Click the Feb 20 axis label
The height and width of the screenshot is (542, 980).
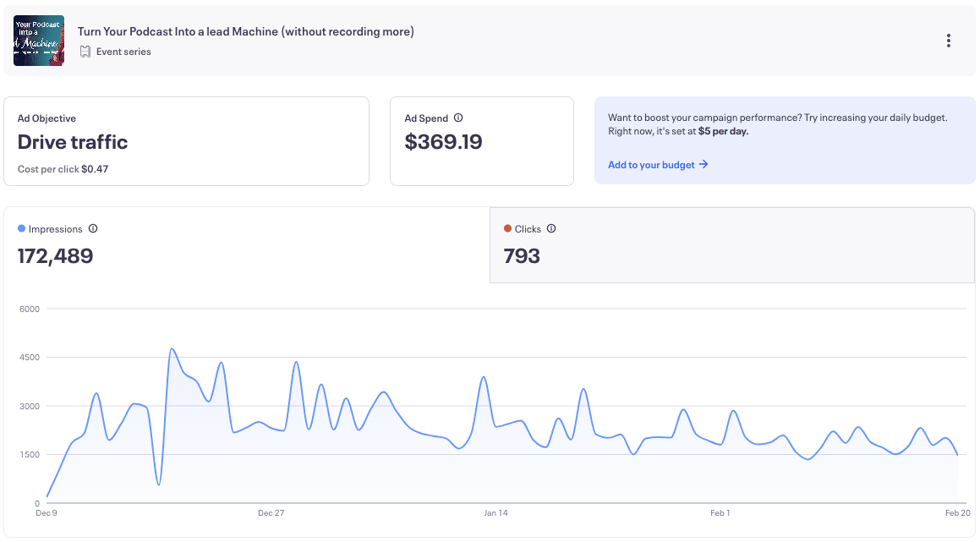pyautogui.click(x=957, y=512)
